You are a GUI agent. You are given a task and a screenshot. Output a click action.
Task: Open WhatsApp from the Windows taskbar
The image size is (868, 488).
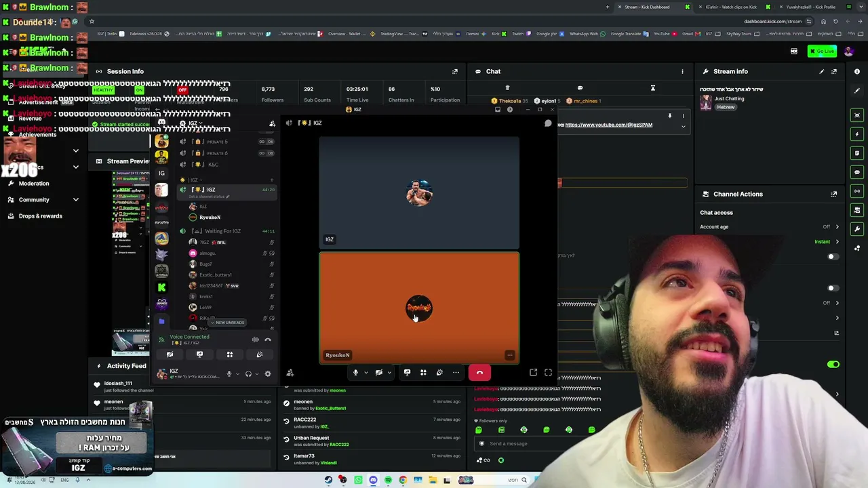(358, 480)
